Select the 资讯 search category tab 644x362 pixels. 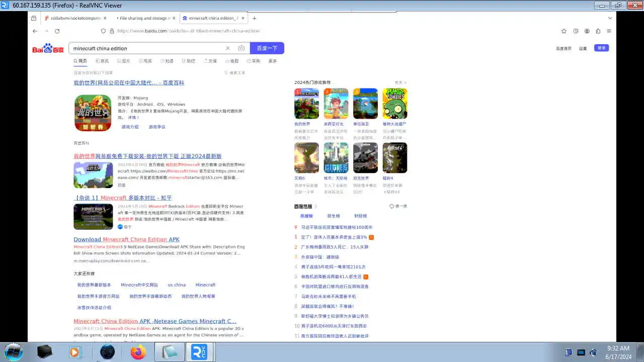click(x=102, y=61)
